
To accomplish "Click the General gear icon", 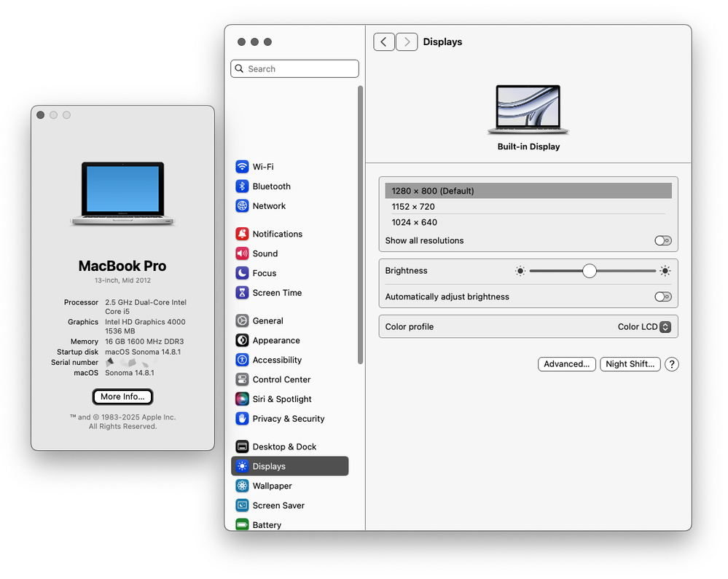I will (242, 320).
